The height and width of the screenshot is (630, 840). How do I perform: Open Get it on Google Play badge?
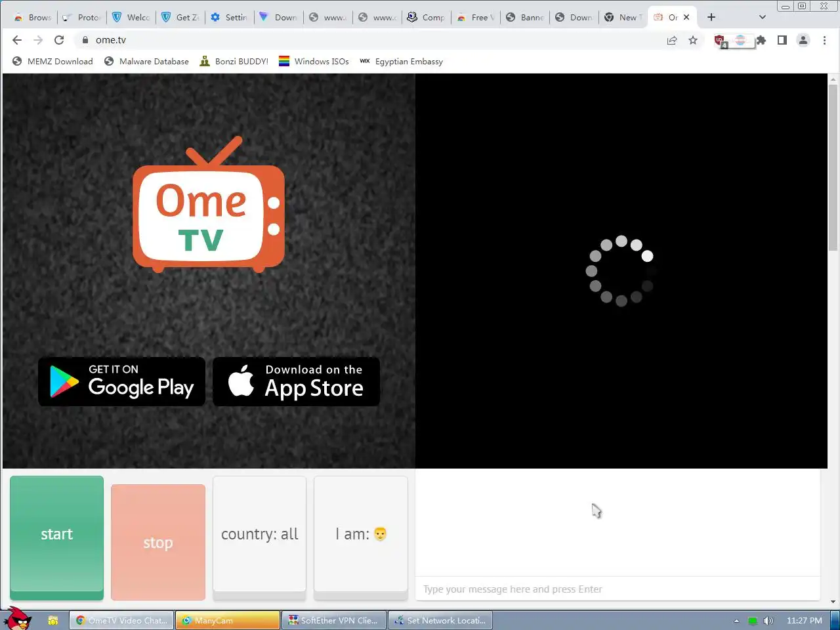pos(122,381)
